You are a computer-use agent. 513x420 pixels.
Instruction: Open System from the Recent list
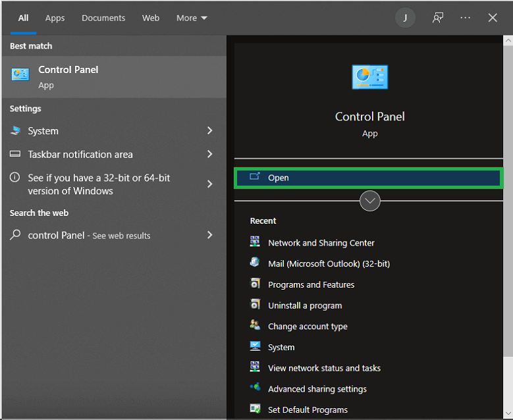pos(281,348)
